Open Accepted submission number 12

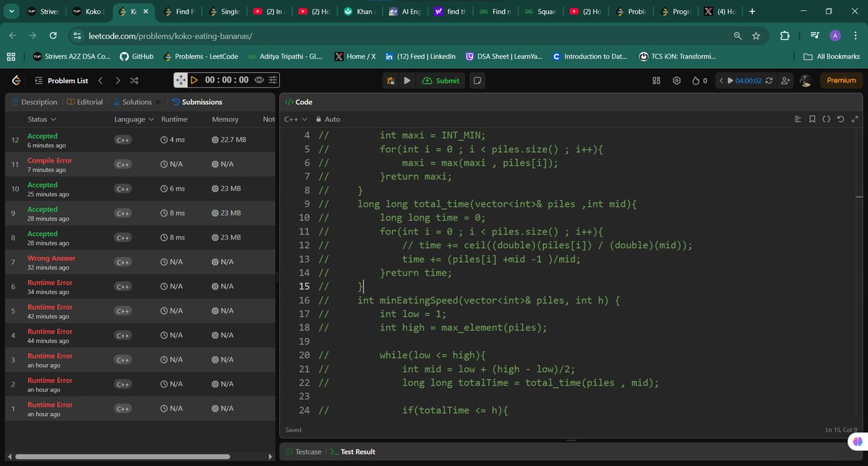142,140
